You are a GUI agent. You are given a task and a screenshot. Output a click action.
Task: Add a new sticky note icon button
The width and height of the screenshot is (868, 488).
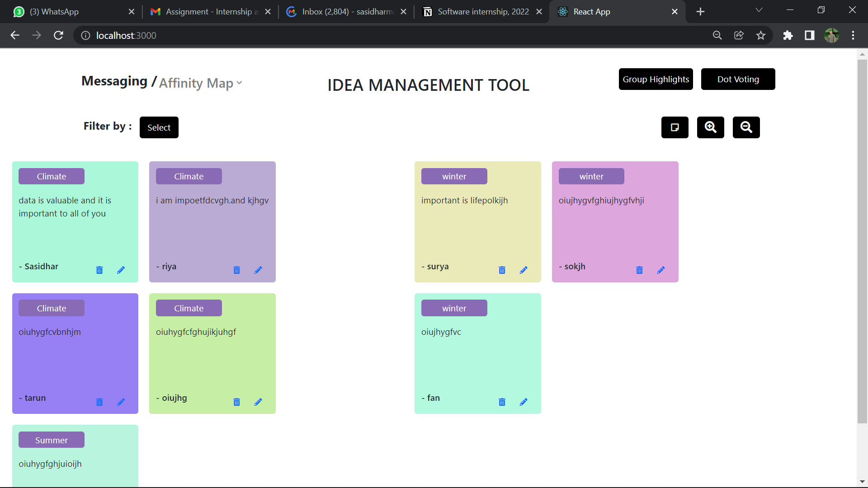point(675,127)
